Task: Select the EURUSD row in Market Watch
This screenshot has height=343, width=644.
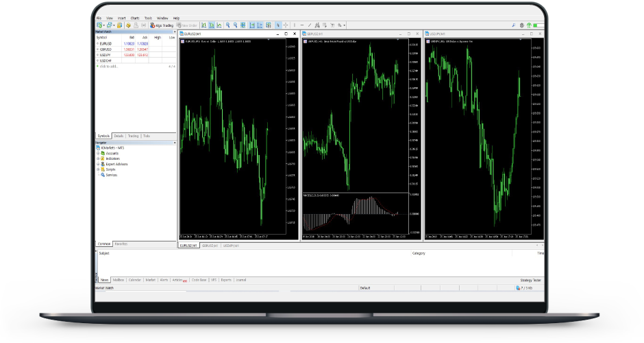Action: pos(136,44)
